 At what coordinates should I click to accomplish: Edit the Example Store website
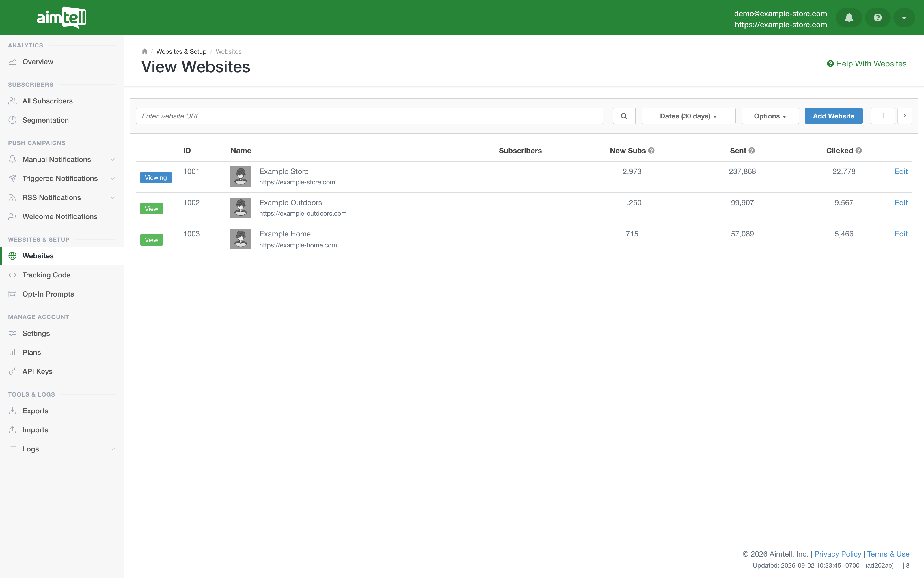coord(901,171)
